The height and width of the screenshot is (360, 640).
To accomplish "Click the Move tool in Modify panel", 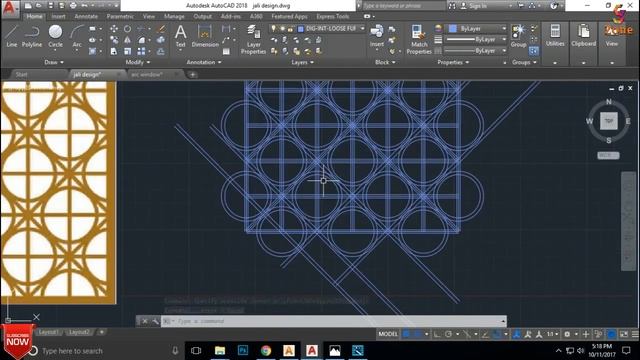I will coord(114,29).
